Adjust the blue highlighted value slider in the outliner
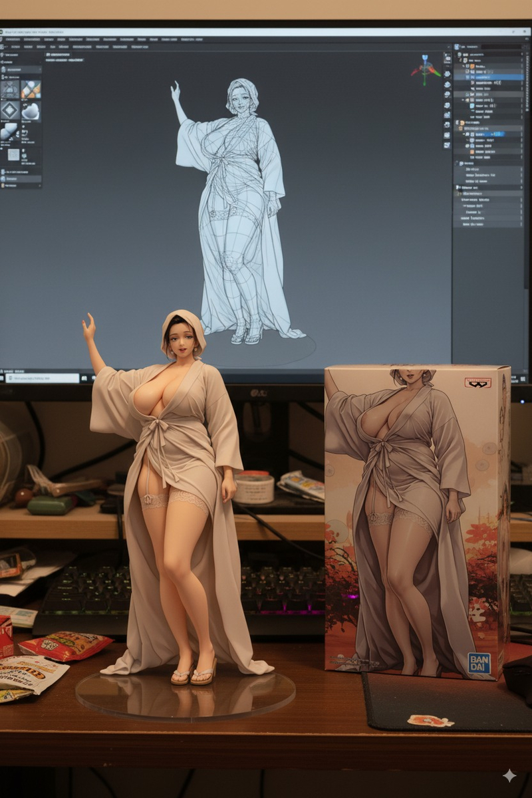 [x=496, y=134]
